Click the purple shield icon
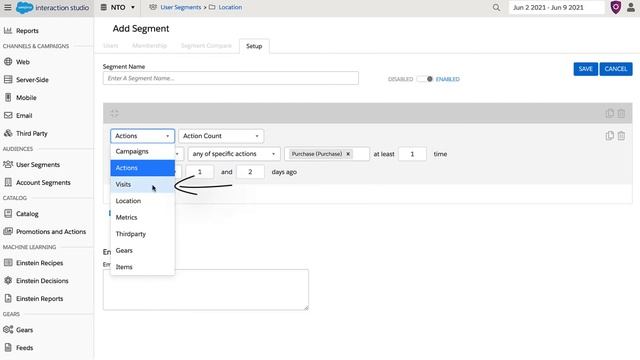 [x=616, y=7]
